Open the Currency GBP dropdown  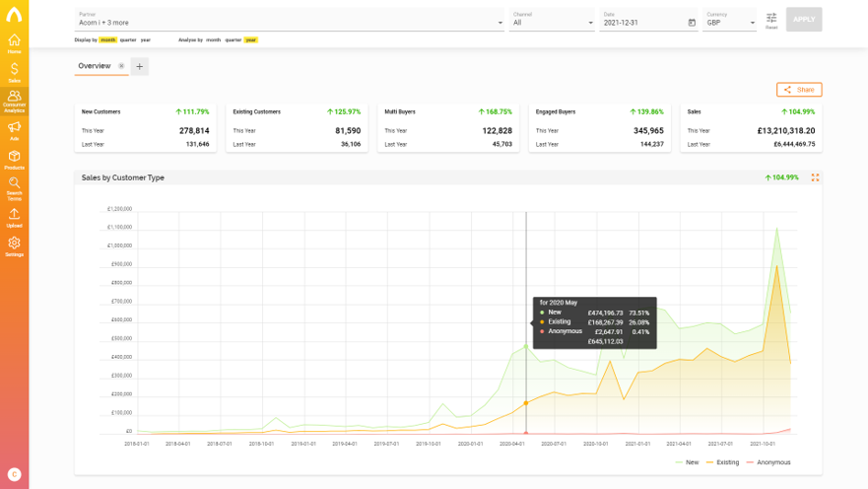tap(730, 22)
